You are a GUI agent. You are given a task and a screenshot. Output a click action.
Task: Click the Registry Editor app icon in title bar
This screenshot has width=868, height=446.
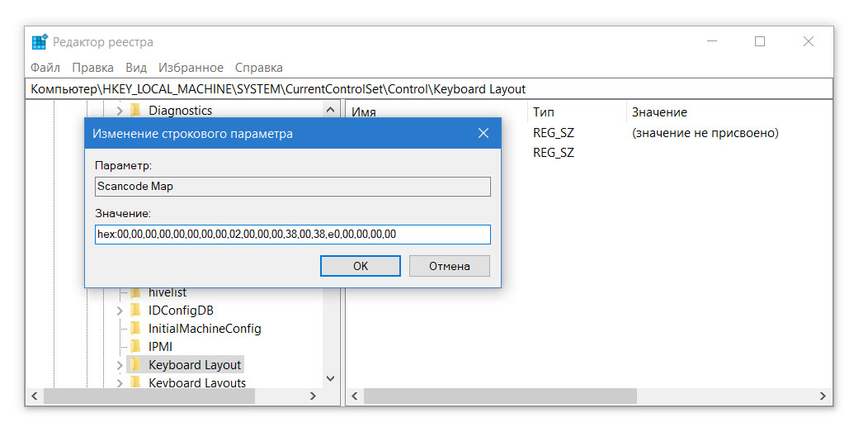[x=40, y=42]
